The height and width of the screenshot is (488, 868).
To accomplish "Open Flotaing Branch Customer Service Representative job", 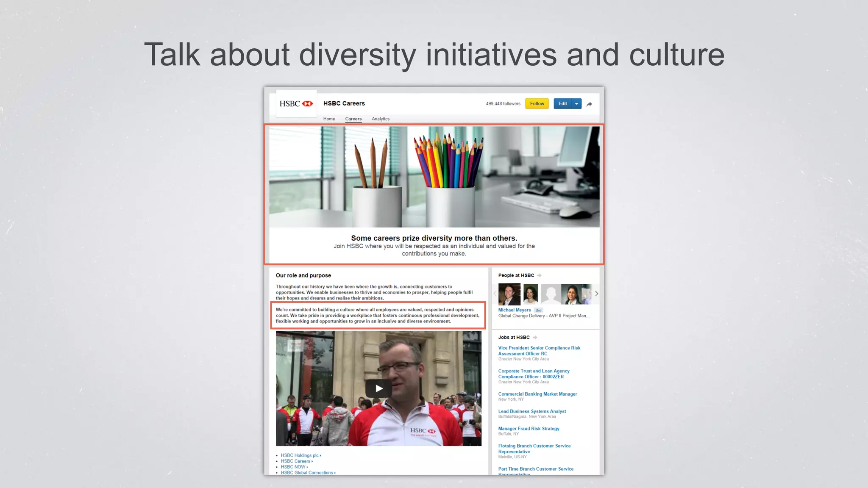I will 534,449.
